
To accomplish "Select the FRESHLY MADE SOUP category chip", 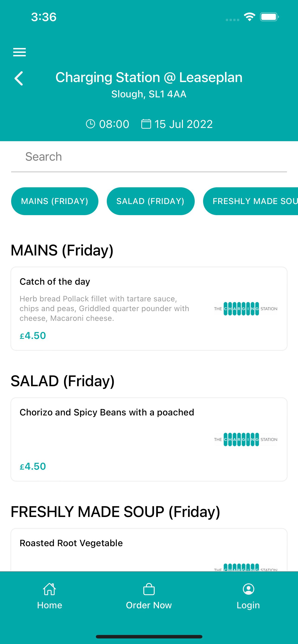I will (x=250, y=201).
